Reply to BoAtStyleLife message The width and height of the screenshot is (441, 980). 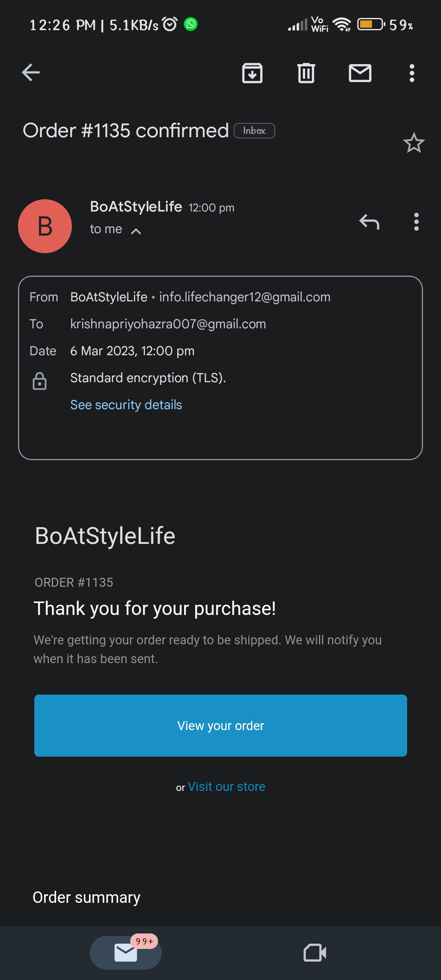[x=369, y=222]
